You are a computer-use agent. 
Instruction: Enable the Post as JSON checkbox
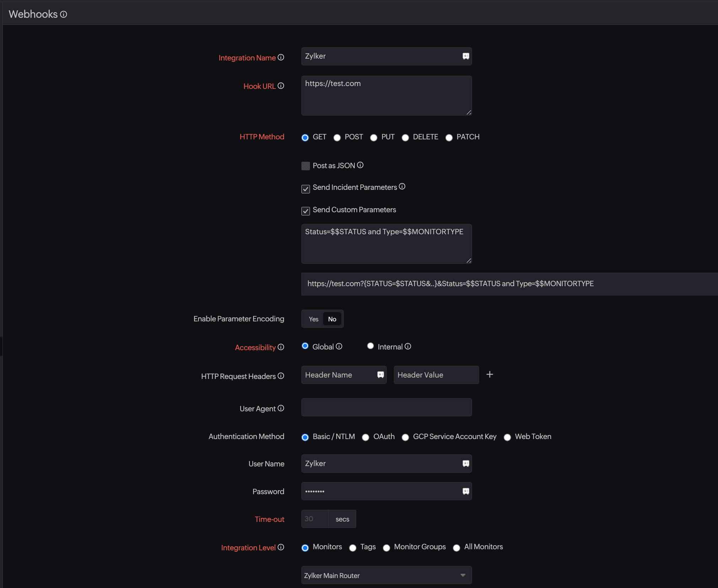click(x=305, y=166)
